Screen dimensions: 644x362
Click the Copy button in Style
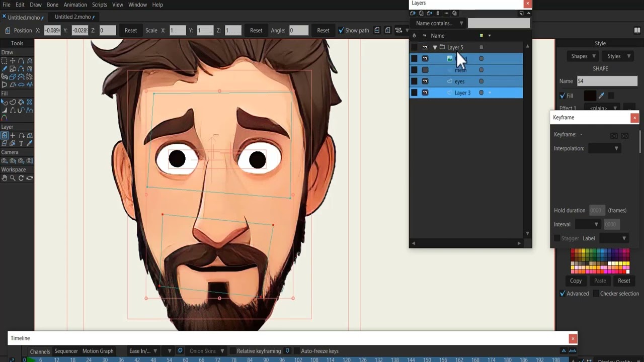(x=576, y=281)
